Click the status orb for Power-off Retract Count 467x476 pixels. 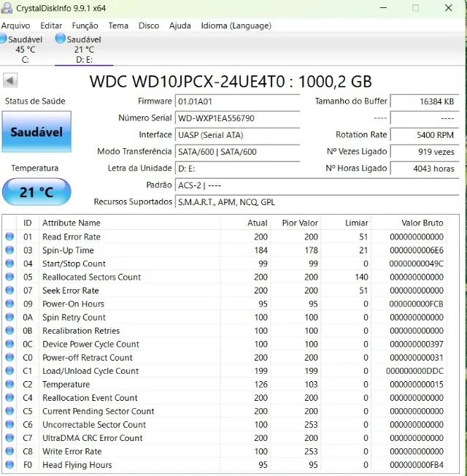(9, 357)
